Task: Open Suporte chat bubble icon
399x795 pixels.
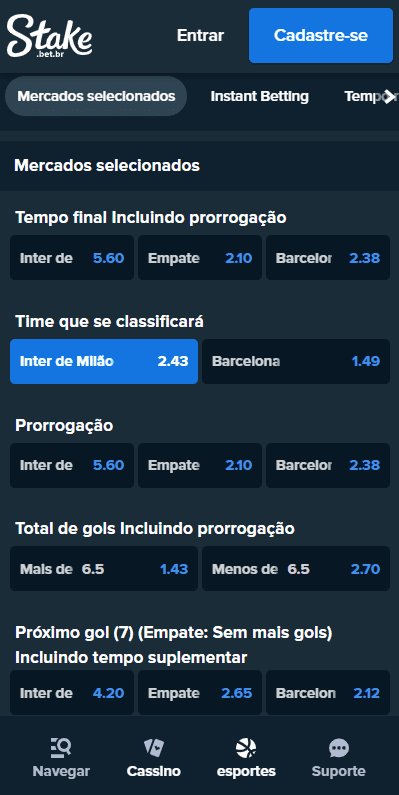Action: click(x=339, y=748)
